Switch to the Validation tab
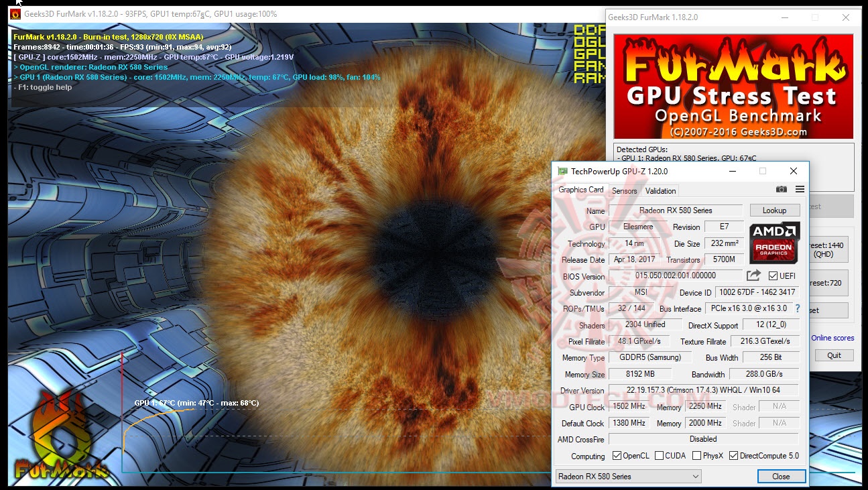Screen dimensions: 868x490 661,191
